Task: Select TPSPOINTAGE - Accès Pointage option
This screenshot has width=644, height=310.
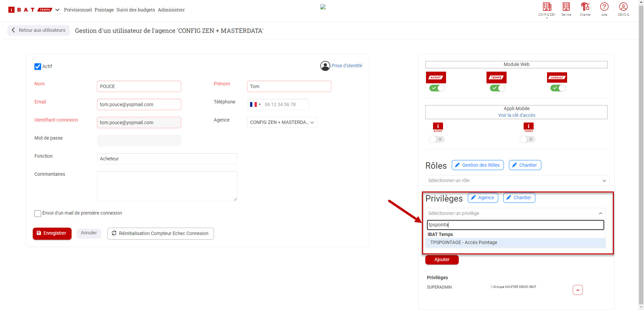Action: pos(463,243)
